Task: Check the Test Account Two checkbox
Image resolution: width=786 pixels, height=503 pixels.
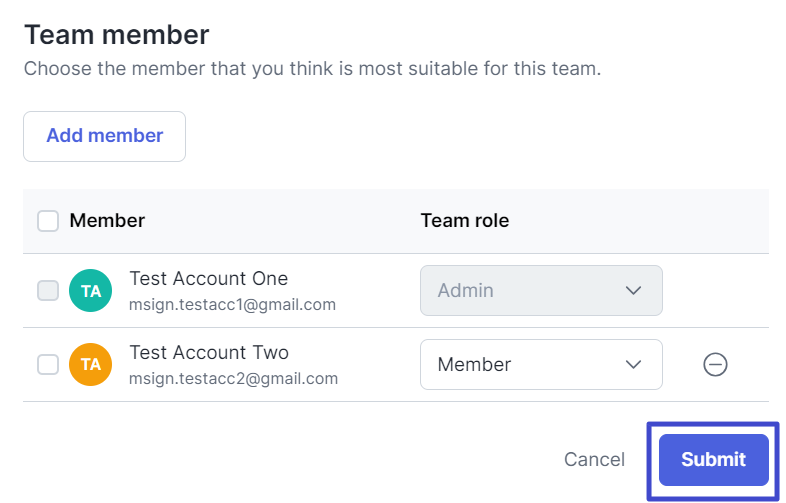Action: (x=48, y=365)
